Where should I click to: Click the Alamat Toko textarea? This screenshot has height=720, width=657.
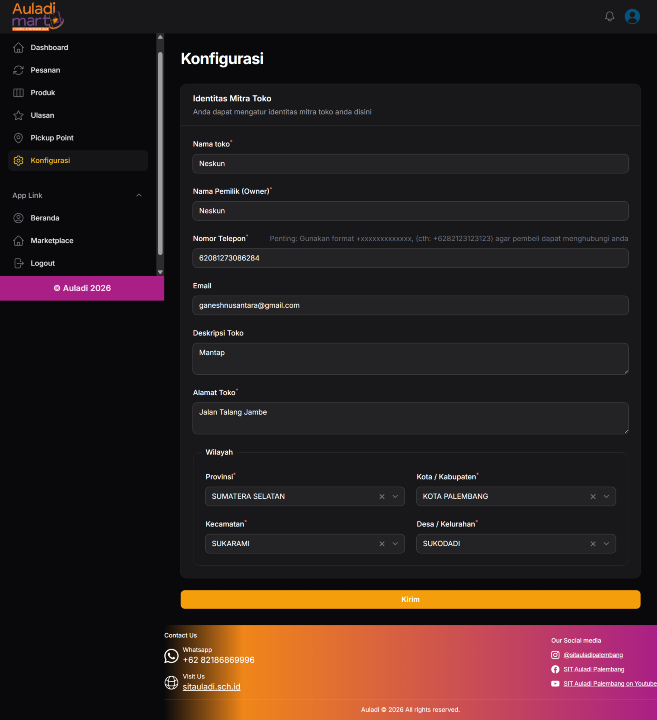(x=410, y=418)
